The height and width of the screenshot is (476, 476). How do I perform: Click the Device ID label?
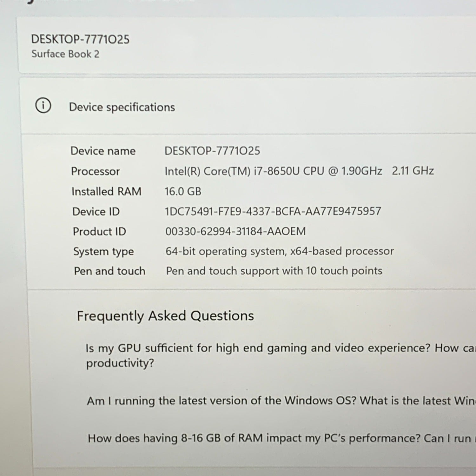point(96,212)
